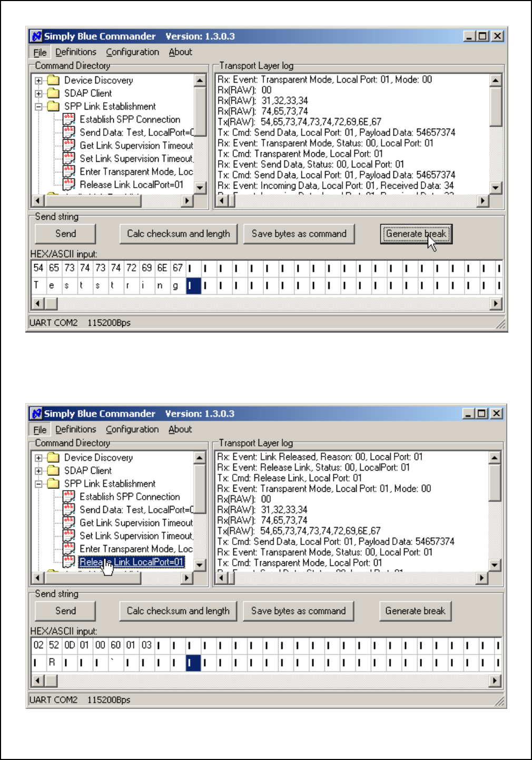The width and height of the screenshot is (532, 760).
Task: Click Send button in lower window
Action: tap(65, 611)
